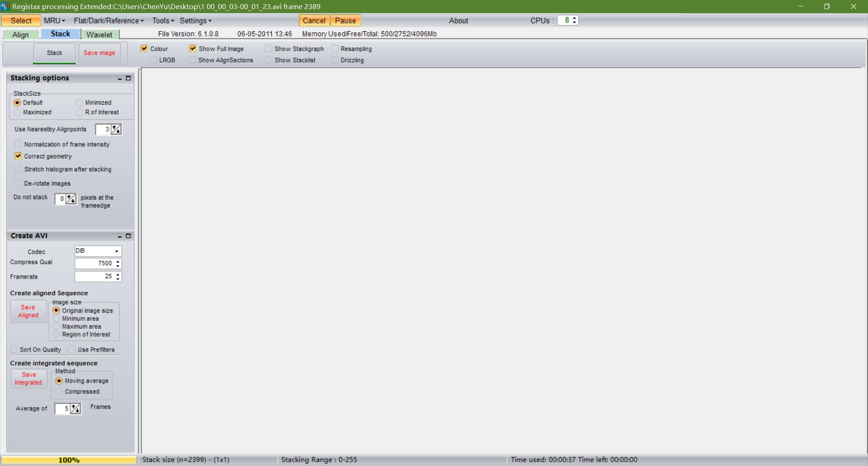Open the MRU dropdown menu
The width and height of the screenshot is (868, 466).
pyautogui.click(x=54, y=21)
